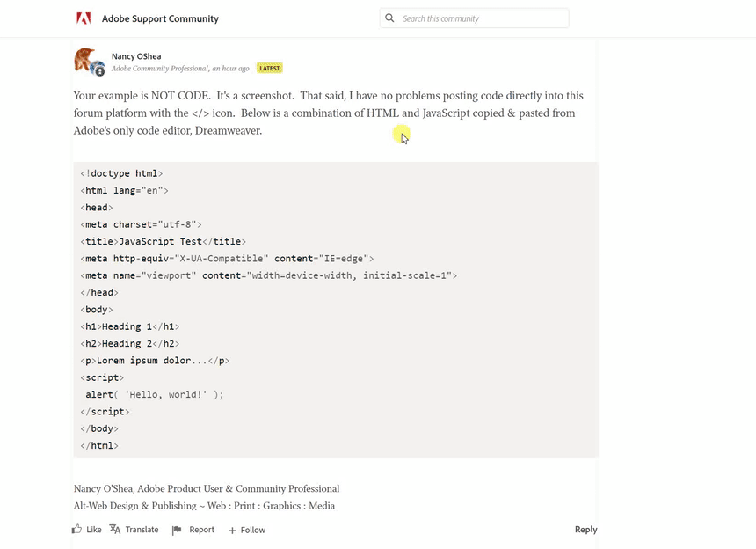Click the Follow plus icon
The height and width of the screenshot is (549, 756).
[232, 531]
